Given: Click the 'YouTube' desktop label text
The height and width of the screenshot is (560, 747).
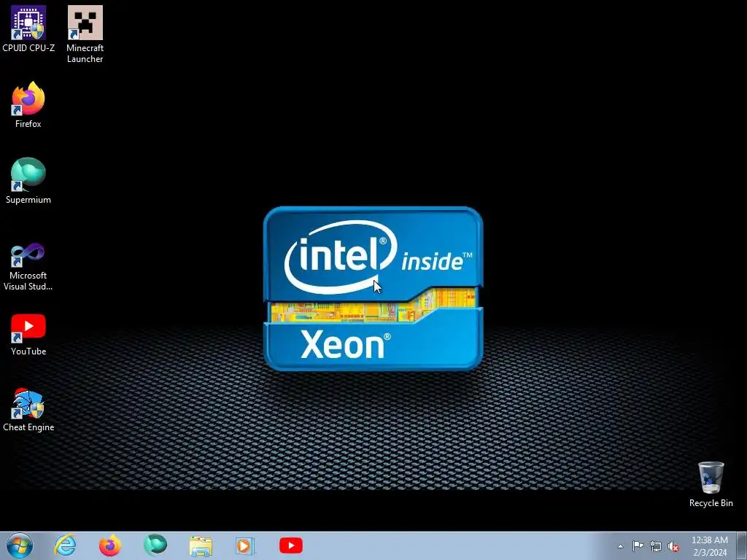Looking at the screenshot, I should tap(28, 351).
